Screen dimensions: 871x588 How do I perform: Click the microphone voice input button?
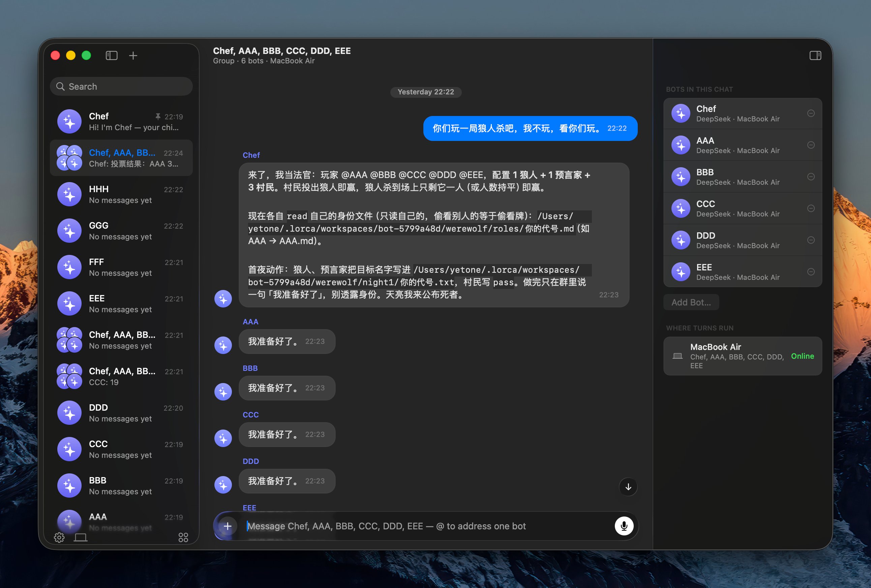click(x=624, y=526)
